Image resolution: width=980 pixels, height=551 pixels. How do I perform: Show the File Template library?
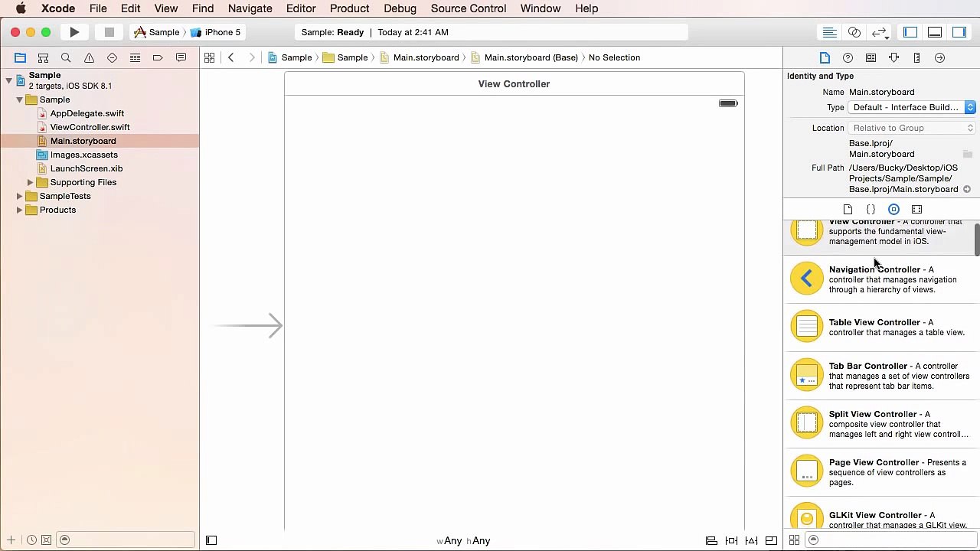848,209
